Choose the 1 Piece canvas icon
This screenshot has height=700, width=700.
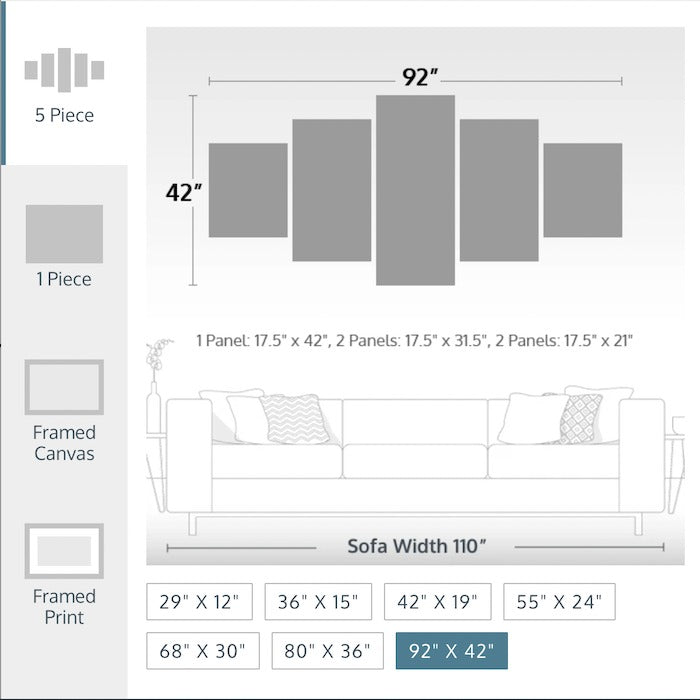pos(64,234)
